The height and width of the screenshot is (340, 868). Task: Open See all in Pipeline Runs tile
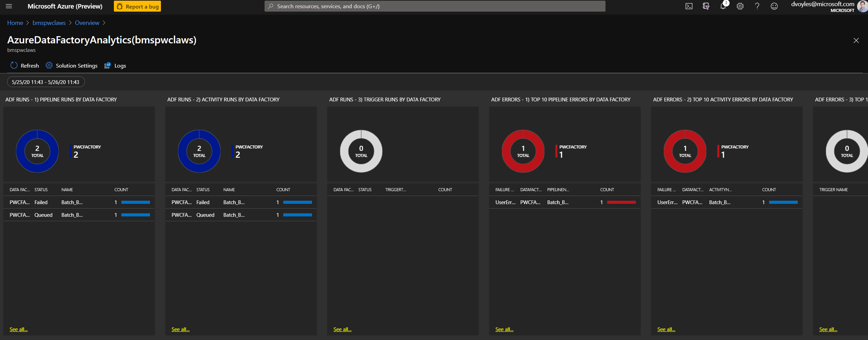(18, 329)
